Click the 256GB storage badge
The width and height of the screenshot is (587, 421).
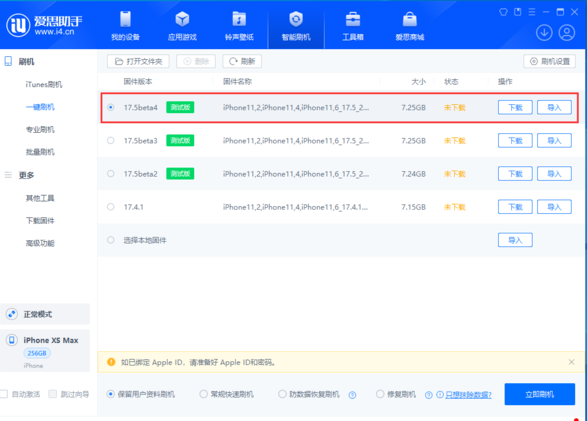(37, 353)
